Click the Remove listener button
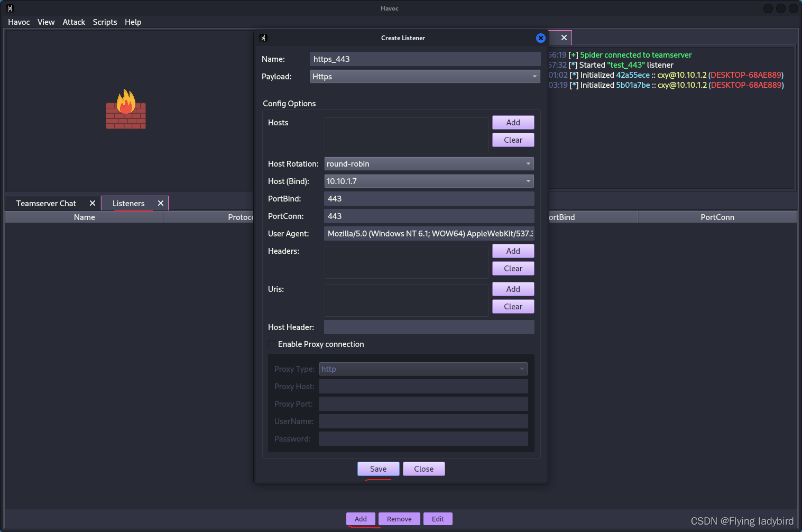Screen dimensions: 802x532 [x=399, y=519]
